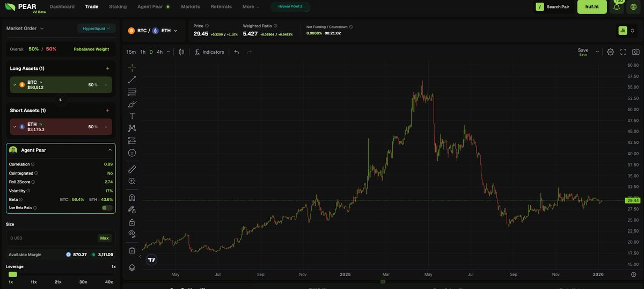Expand the timeframe list chevron
The width and height of the screenshot is (644, 289).
(x=169, y=52)
